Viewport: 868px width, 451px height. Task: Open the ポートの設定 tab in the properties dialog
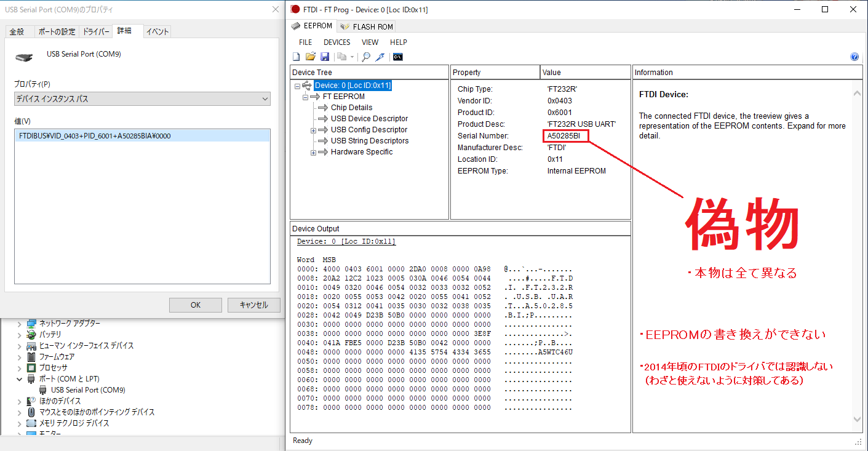click(57, 32)
